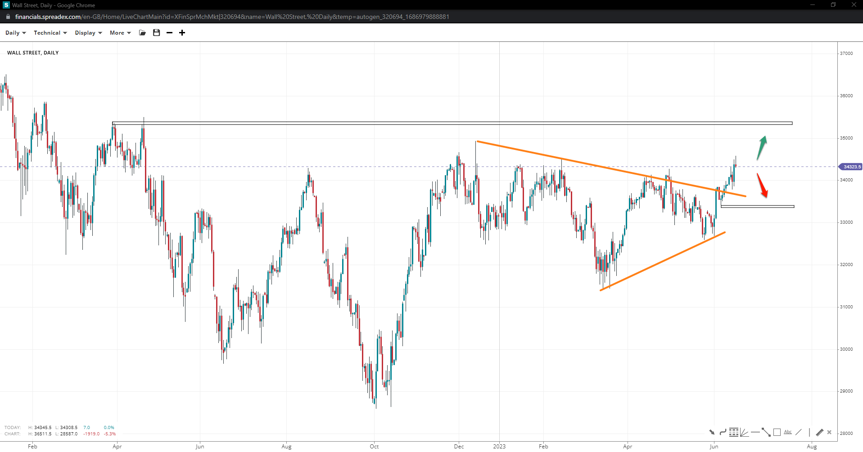Click the current price label on axis
This screenshot has width=863, height=452.
[850, 167]
